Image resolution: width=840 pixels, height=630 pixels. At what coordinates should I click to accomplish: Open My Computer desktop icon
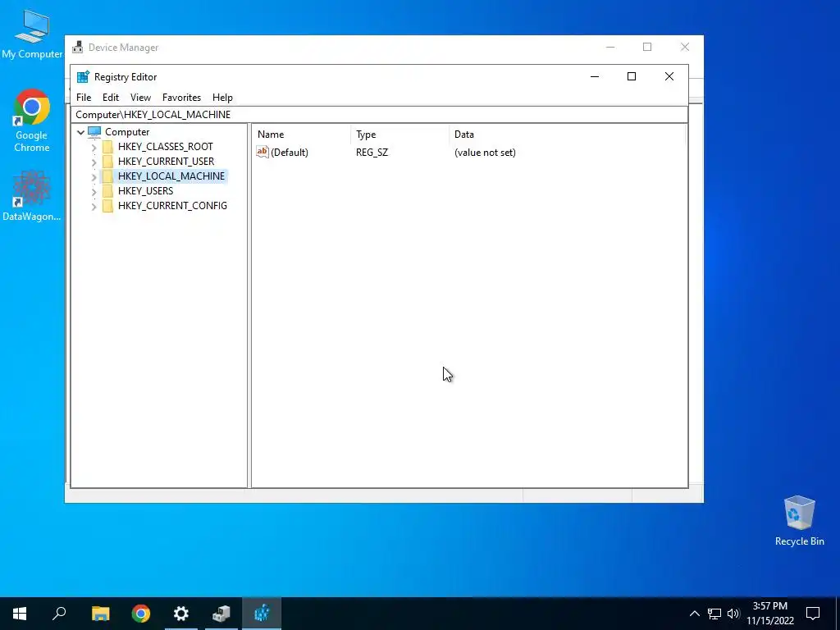click(x=32, y=34)
